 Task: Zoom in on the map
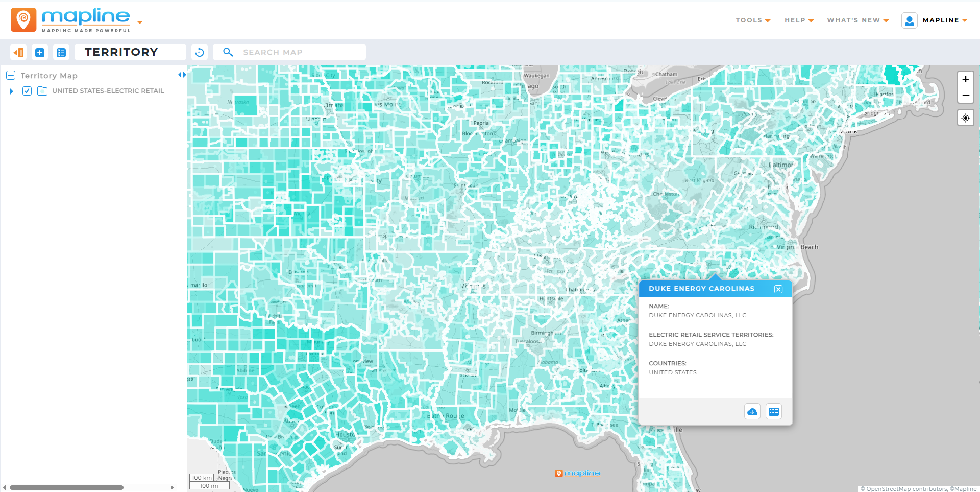click(x=966, y=79)
